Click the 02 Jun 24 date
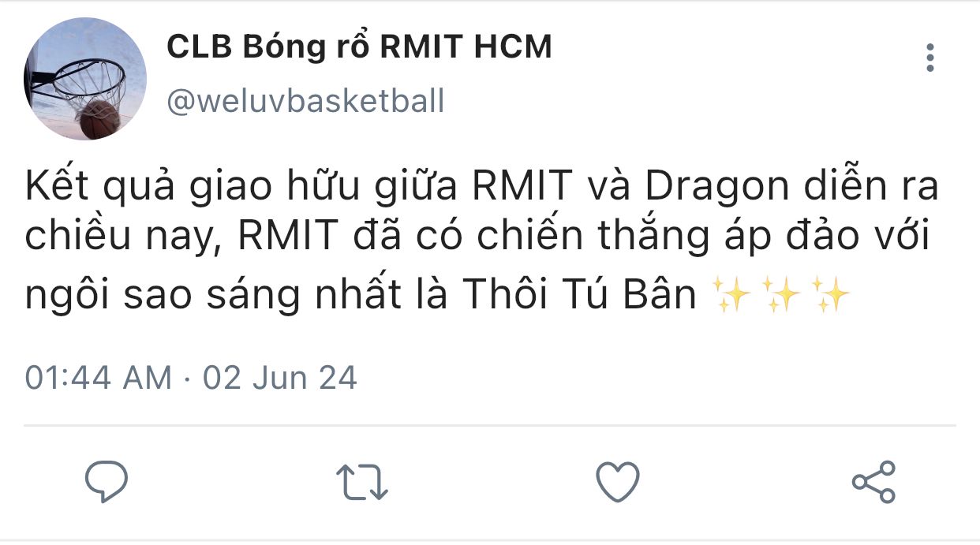 click(280, 378)
